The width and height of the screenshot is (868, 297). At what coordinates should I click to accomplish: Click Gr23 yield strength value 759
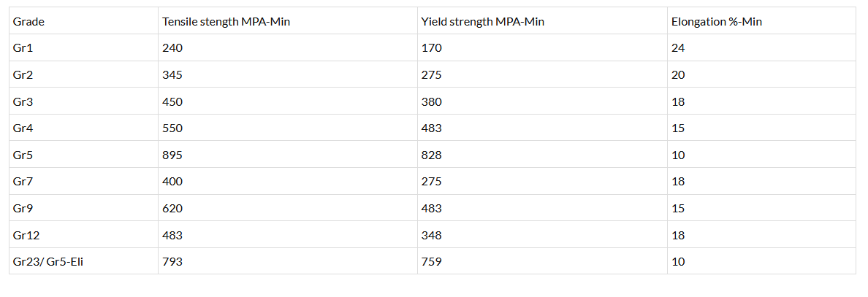[432, 261]
